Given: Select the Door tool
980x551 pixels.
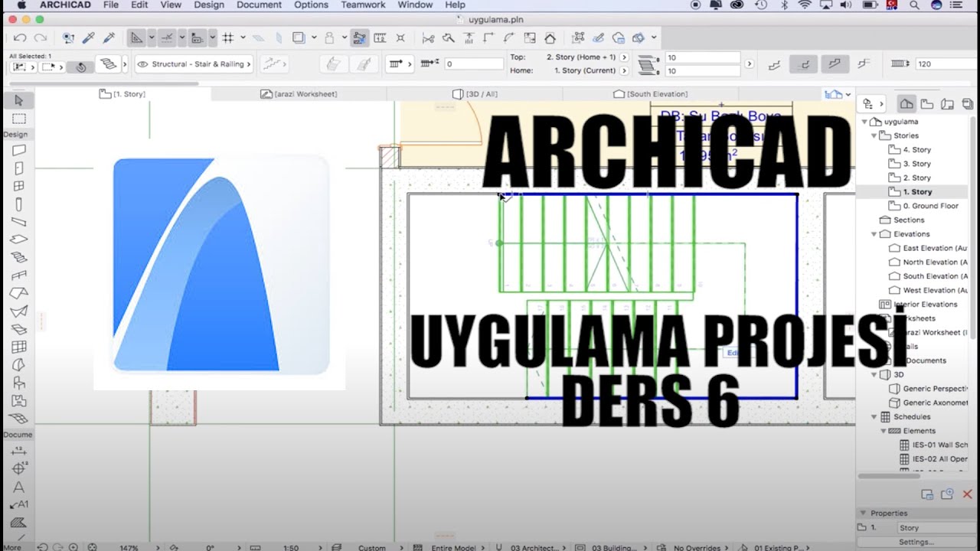Looking at the screenshot, I should [x=19, y=168].
